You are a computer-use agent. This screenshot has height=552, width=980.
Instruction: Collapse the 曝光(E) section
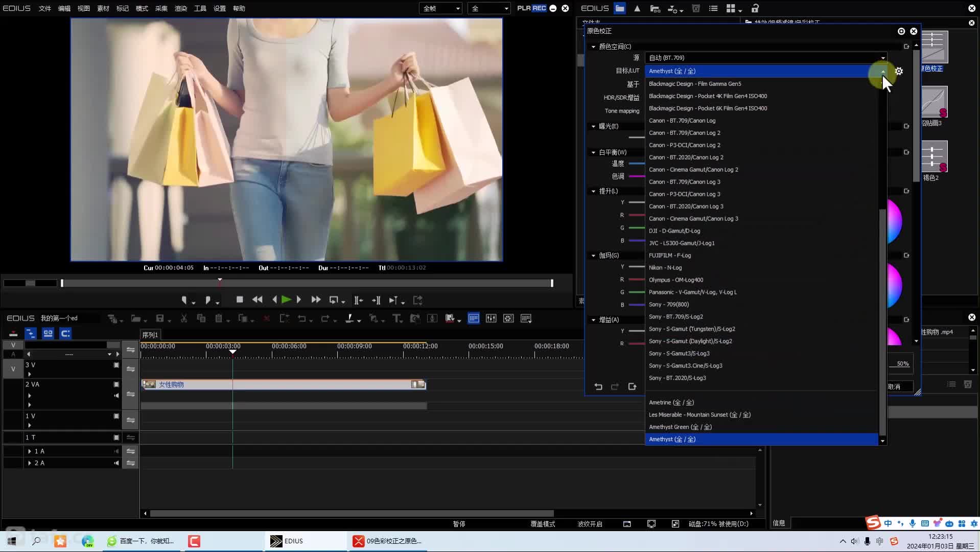coord(593,126)
